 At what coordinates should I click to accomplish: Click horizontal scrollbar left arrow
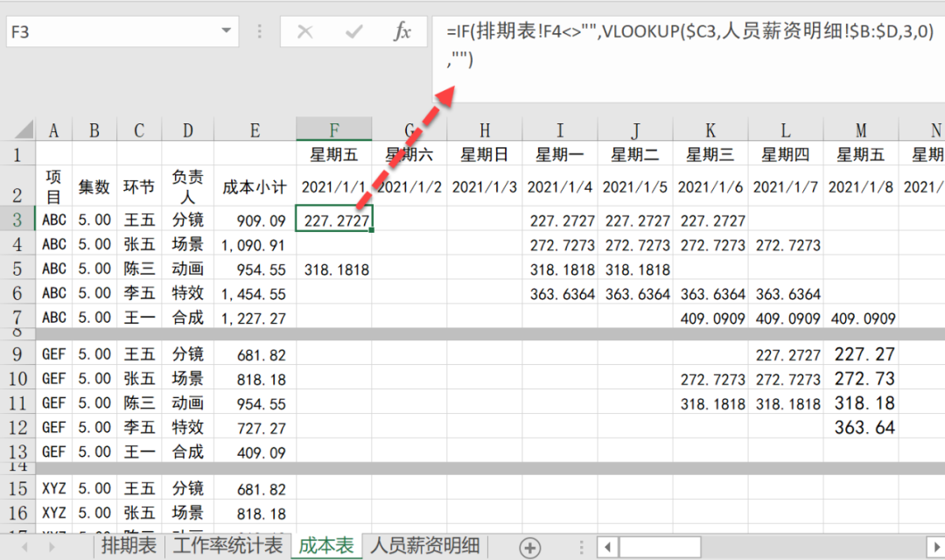[607, 548]
